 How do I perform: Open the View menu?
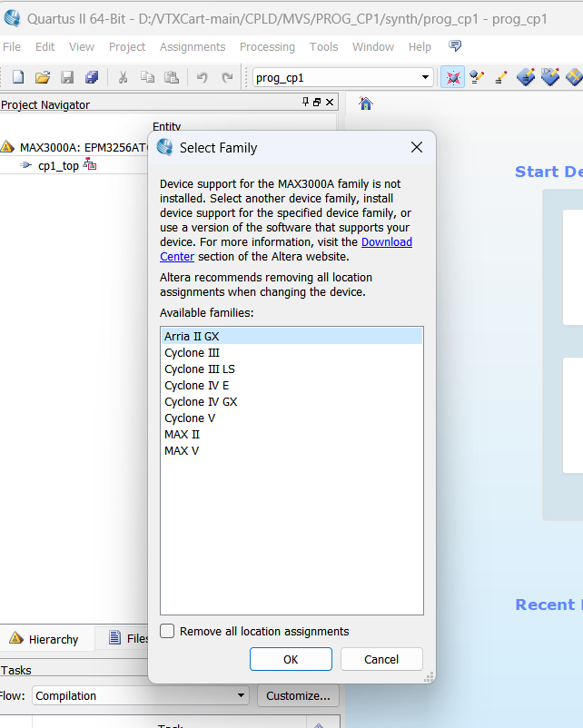tap(82, 47)
